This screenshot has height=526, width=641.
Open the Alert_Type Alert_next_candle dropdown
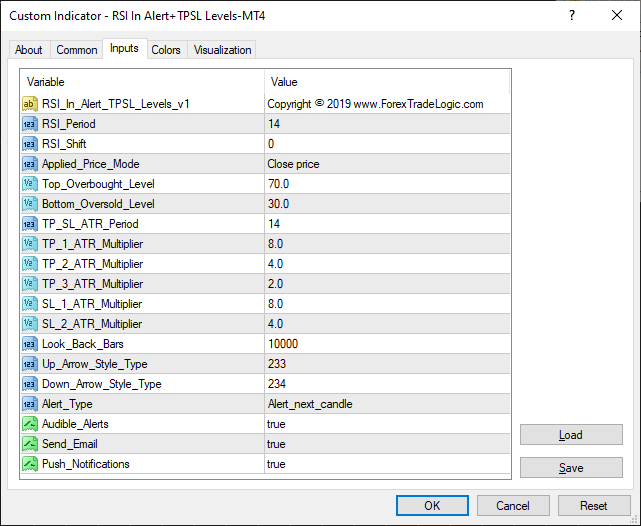click(386, 404)
